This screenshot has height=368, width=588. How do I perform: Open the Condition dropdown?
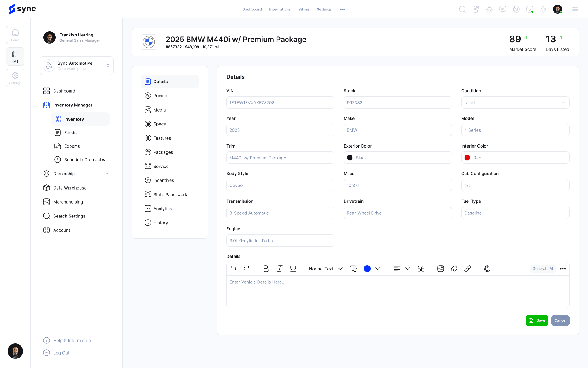click(515, 102)
